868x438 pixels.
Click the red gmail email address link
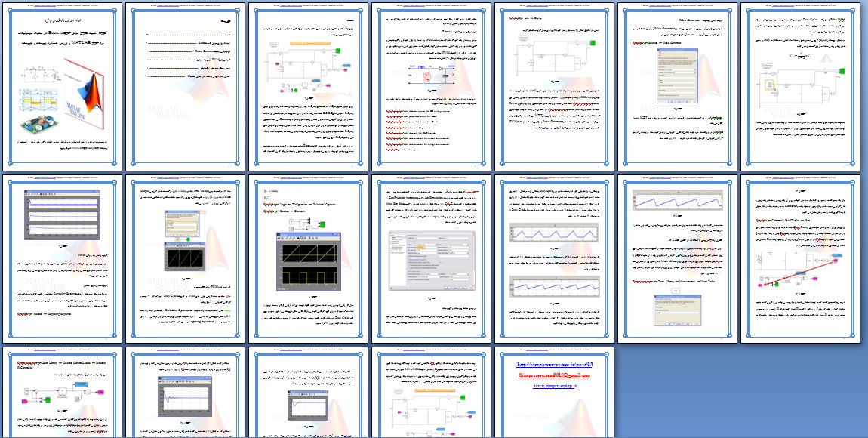555,375
